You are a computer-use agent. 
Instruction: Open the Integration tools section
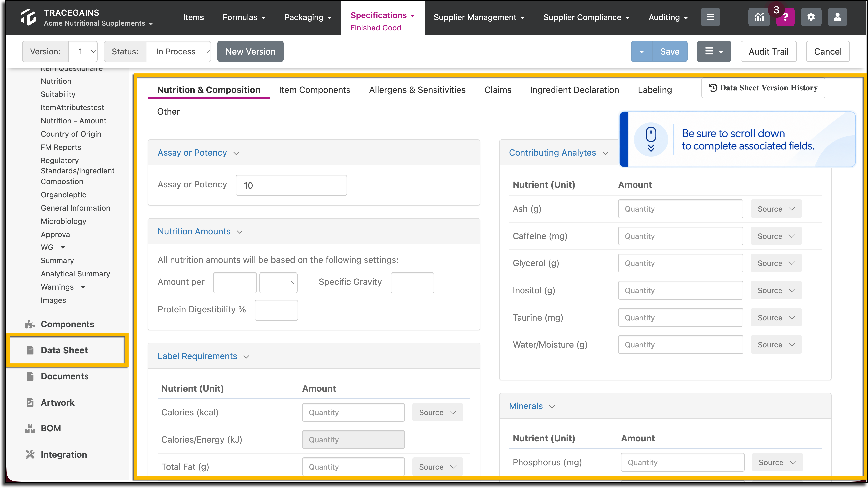coord(64,454)
